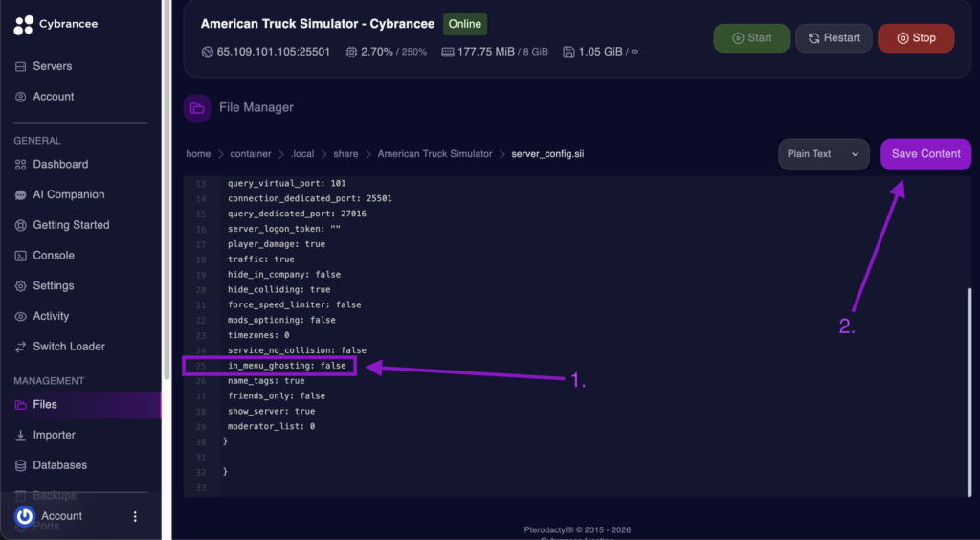
Task: Click the globe icon beside server address
Action: point(208,52)
